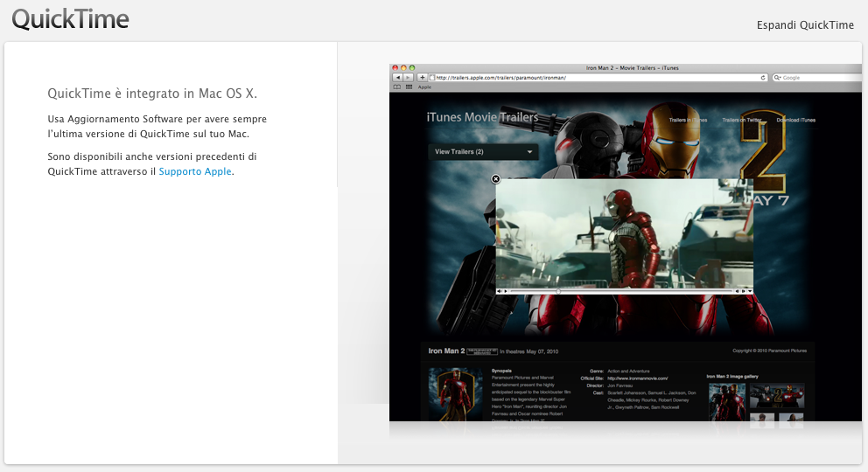Click the 'Iron Man 2 image gallery' label
The height and width of the screenshot is (472, 868).
click(x=732, y=377)
